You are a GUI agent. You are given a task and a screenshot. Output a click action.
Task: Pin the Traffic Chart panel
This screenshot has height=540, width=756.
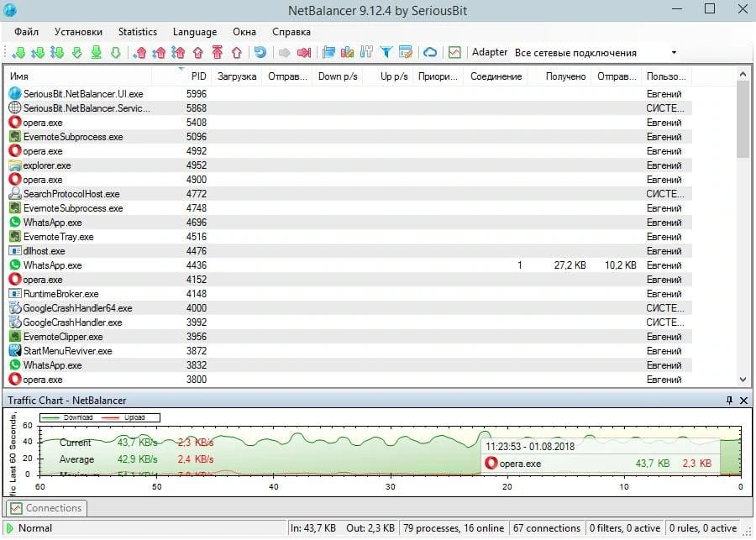(729, 401)
